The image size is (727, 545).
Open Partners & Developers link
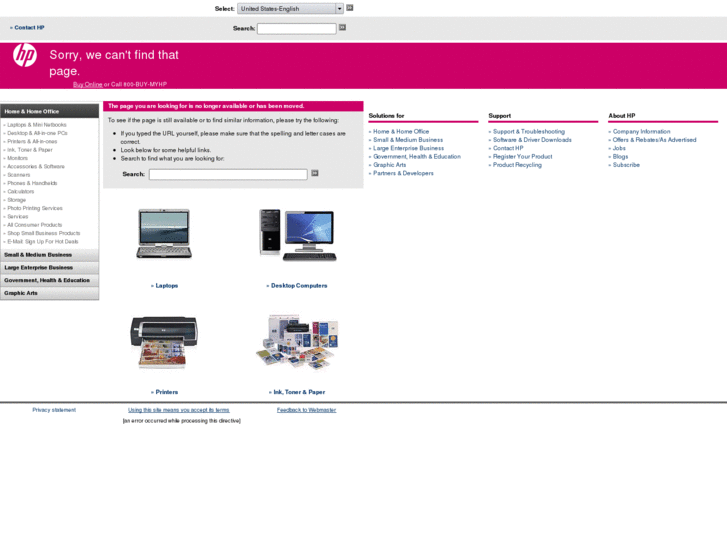[403, 173]
